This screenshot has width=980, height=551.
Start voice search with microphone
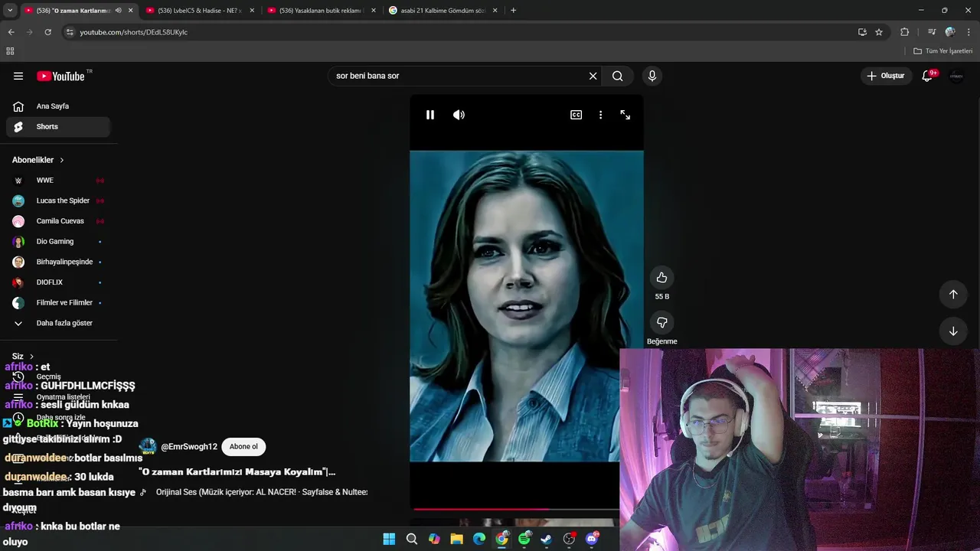coord(652,76)
